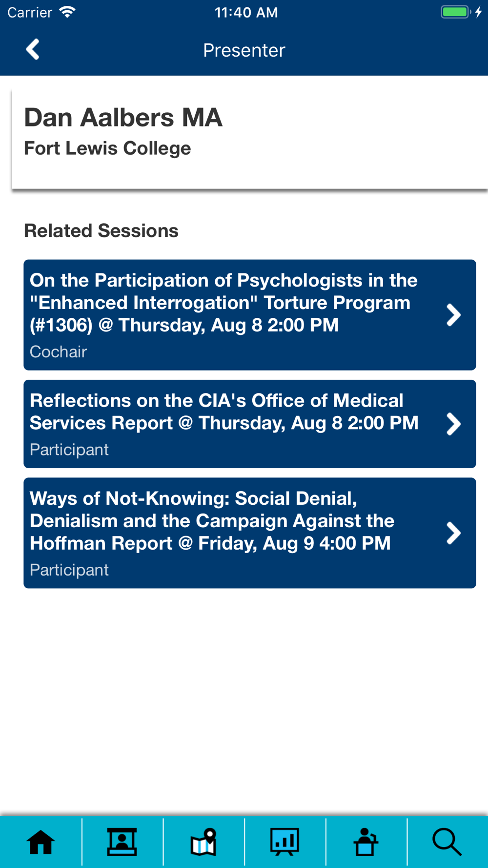Open the presenters portrait icon tab

pos(122,842)
